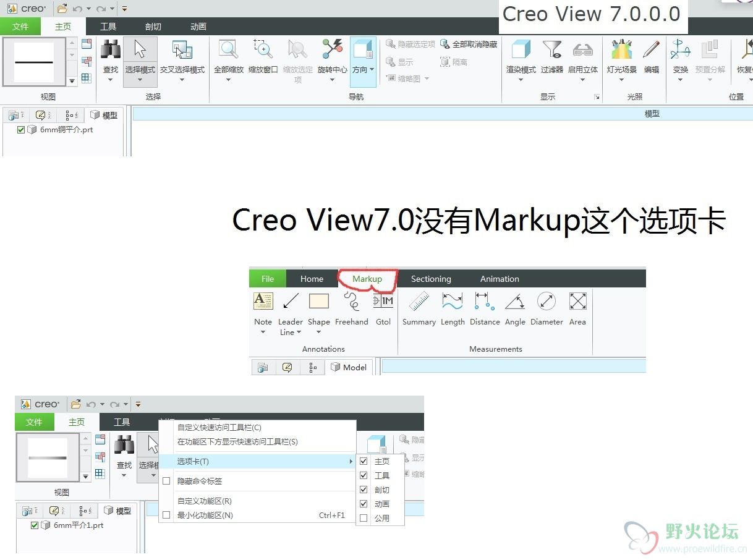Expand the 全部缩放 dropdown arrow
Image resolution: width=753 pixels, height=560 pixels.
pos(229,80)
